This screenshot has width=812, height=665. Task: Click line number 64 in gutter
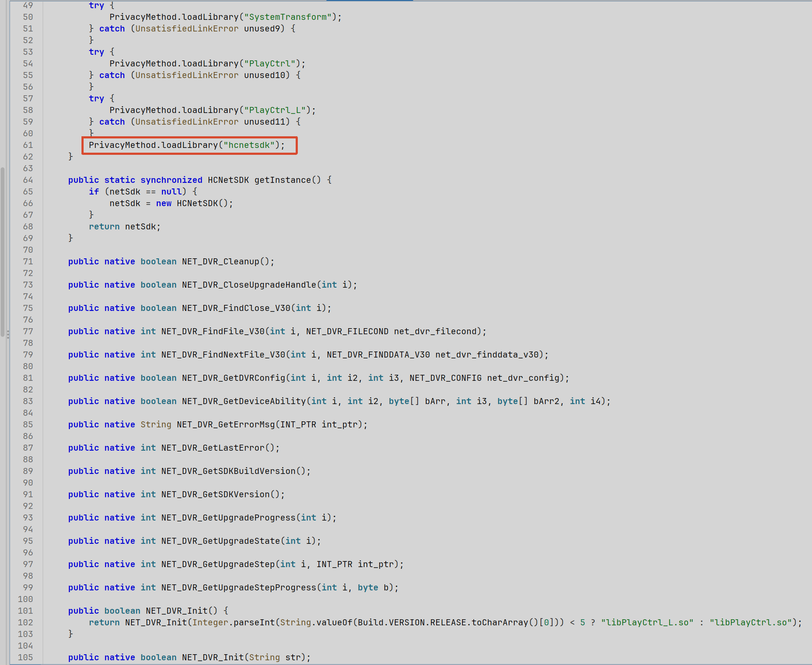(x=28, y=180)
